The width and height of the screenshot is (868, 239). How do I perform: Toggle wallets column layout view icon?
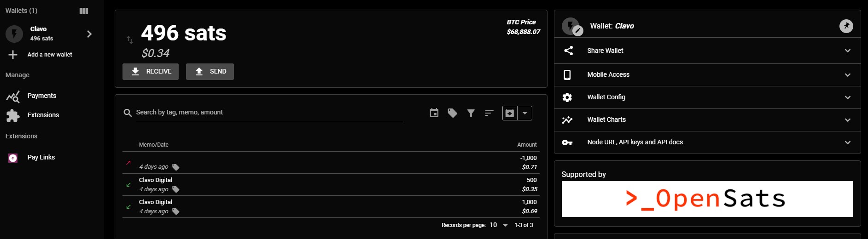pos(84,11)
